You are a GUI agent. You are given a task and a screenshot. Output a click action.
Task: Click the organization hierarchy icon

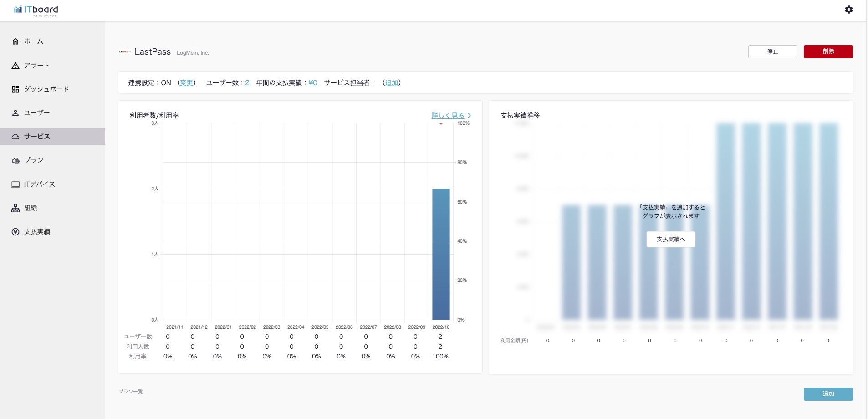point(15,208)
